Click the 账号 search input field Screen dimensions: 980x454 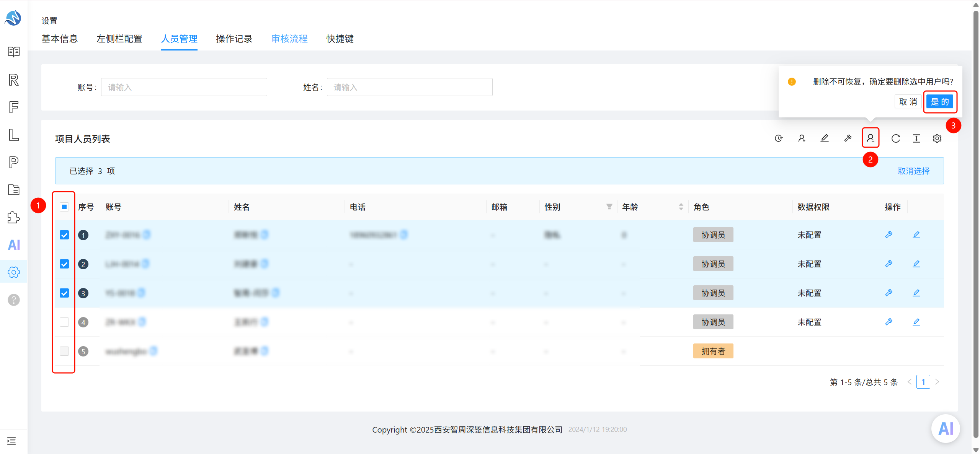pyautogui.click(x=184, y=87)
